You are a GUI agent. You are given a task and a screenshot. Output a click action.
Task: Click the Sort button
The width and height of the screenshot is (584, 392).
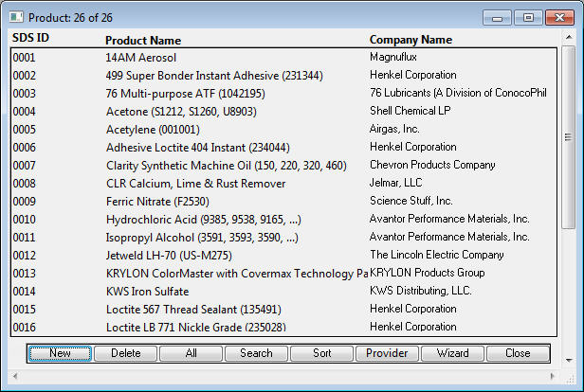[x=321, y=353]
